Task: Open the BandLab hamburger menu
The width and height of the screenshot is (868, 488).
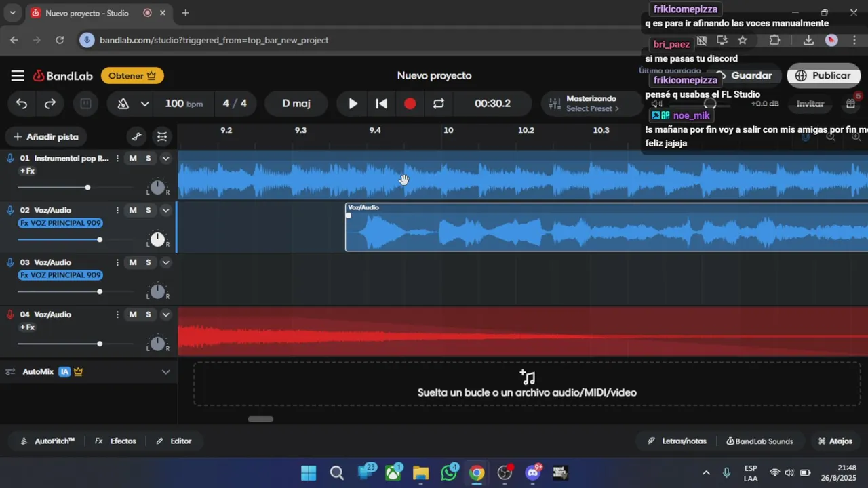Action: point(18,76)
